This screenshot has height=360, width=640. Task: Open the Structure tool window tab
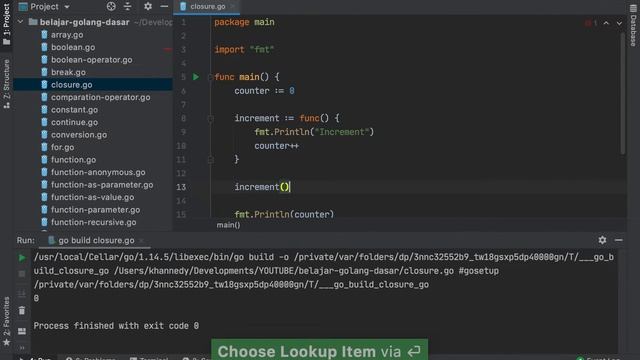[6, 84]
